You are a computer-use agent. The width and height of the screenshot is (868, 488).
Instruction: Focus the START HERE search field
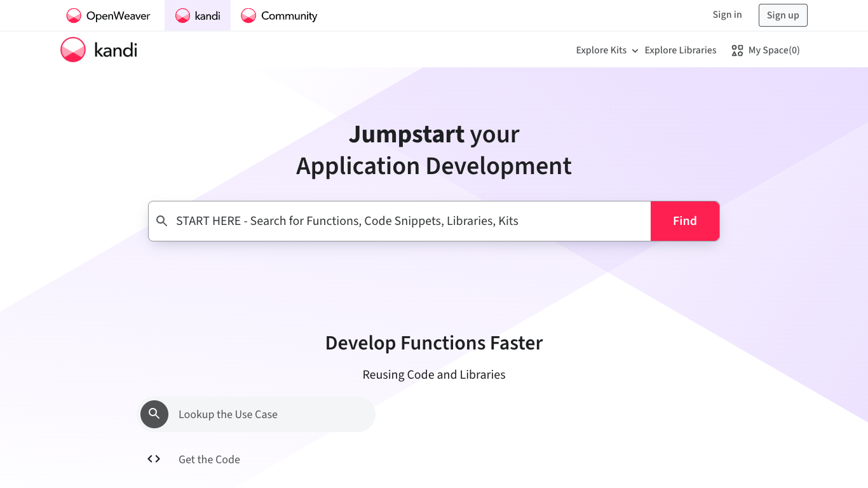click(400, 221)
